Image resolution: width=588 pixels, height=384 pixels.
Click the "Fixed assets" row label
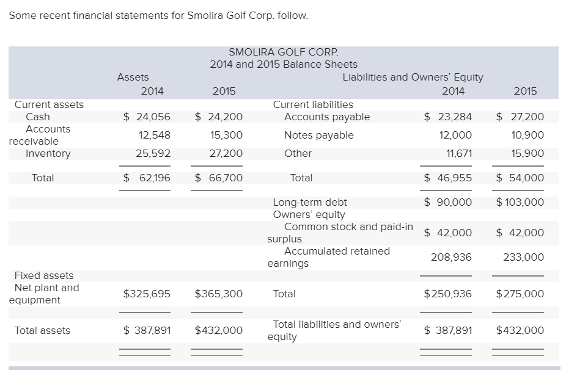(44, 275)
